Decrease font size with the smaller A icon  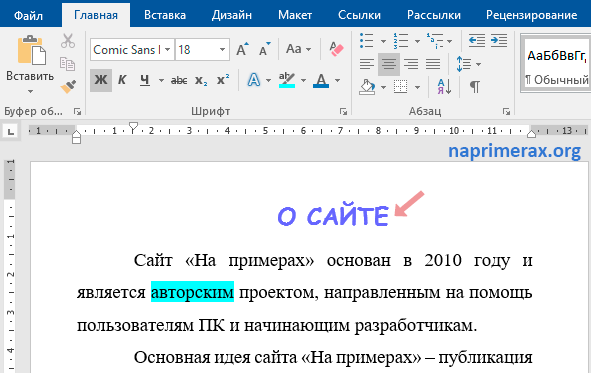pos(265,49)
